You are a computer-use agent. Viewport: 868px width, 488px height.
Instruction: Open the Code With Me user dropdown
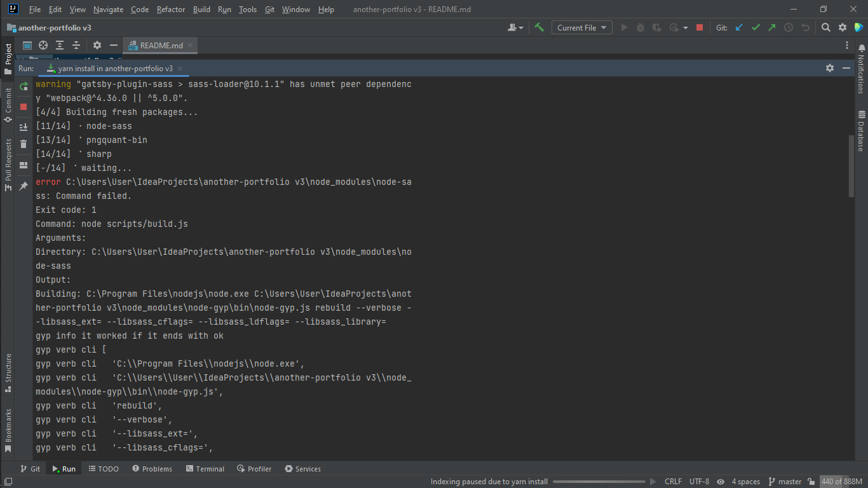click(x=515, y=27)
